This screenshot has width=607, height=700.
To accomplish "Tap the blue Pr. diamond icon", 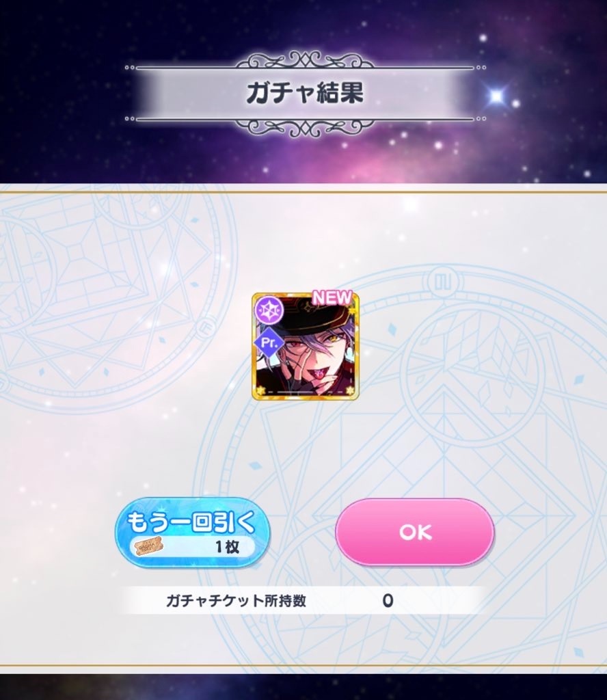I will tap(269, 343).
